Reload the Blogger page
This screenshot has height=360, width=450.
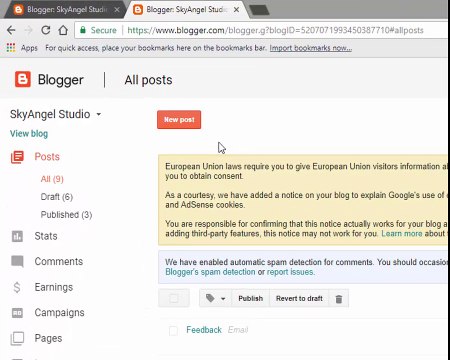(46, 30)
